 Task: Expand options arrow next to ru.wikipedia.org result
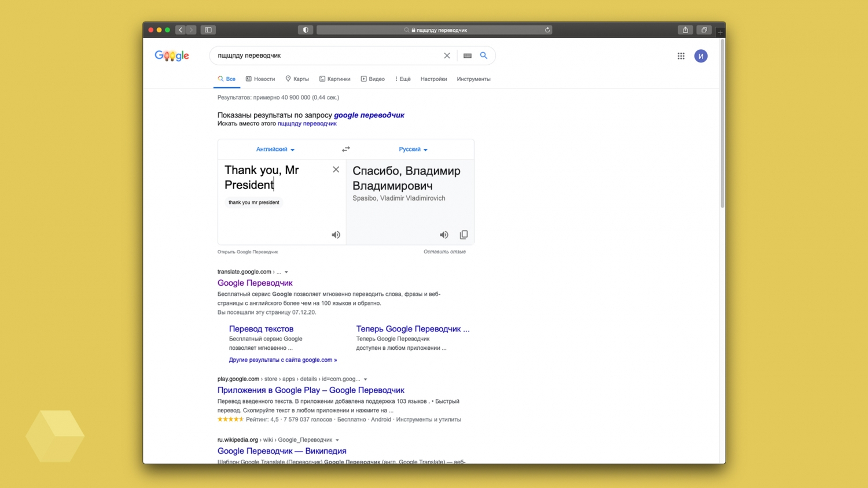337,440
